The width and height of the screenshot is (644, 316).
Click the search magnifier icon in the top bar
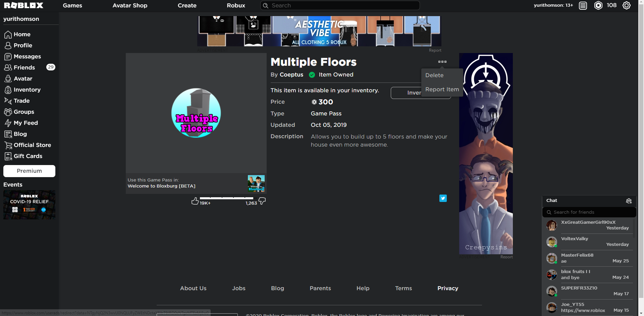point(266,5)
